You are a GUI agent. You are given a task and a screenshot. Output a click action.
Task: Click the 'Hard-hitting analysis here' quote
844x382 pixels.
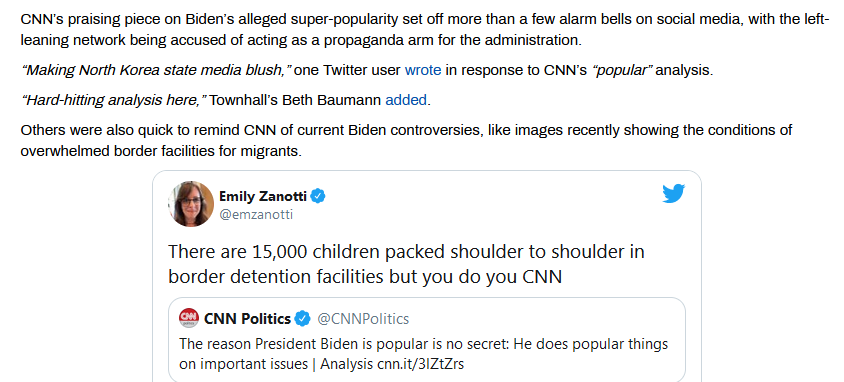tap(113, 100)
